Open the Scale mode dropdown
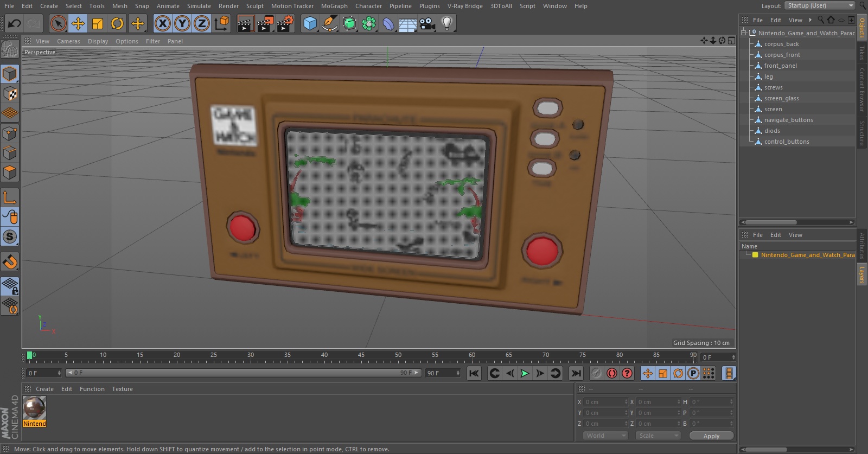The width and height of the screenshot is (868, 454). click(x=658, y=436)
